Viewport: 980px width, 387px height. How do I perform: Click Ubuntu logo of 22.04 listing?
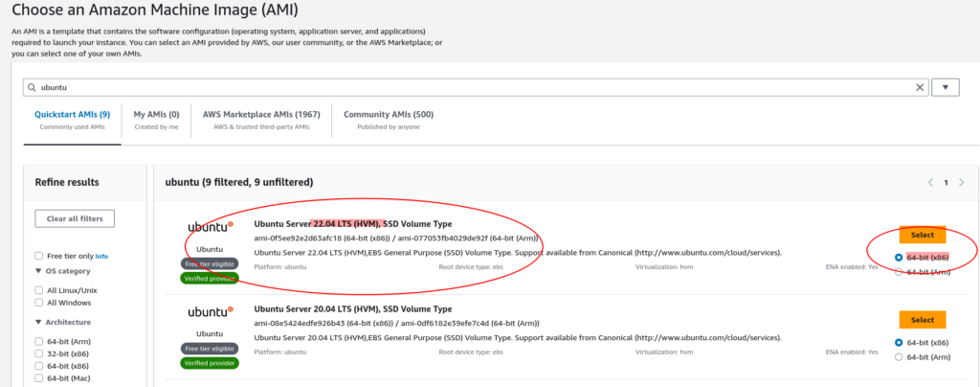[210, 226]
